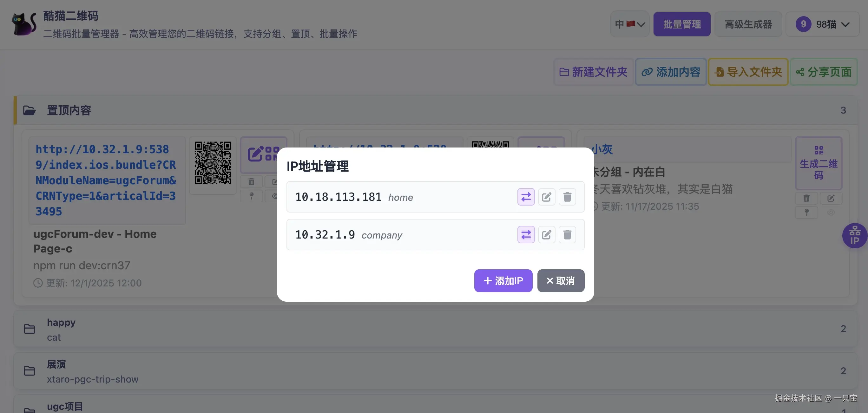Toggle visibility eye on the 小灰 card
Viewport: 868px width, 413px height.
[831, 212]
